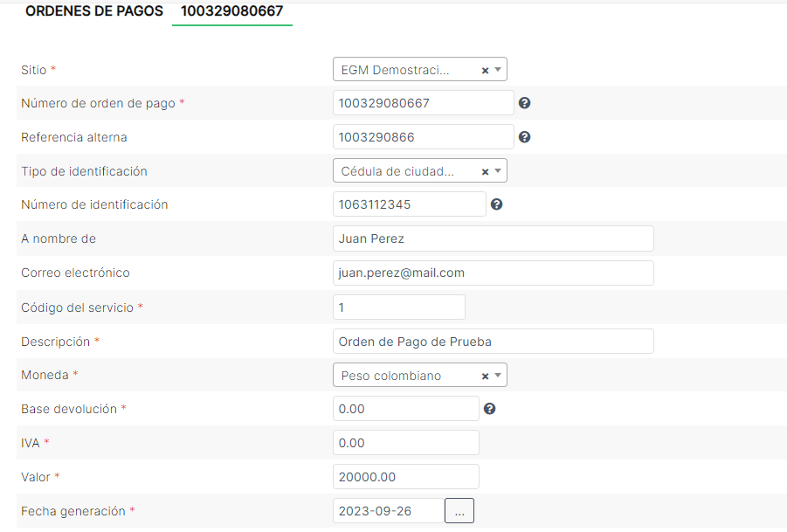Select the 100329080667 tab
The height and width of the screenshot is (532, 787).
tap(231, 11)
